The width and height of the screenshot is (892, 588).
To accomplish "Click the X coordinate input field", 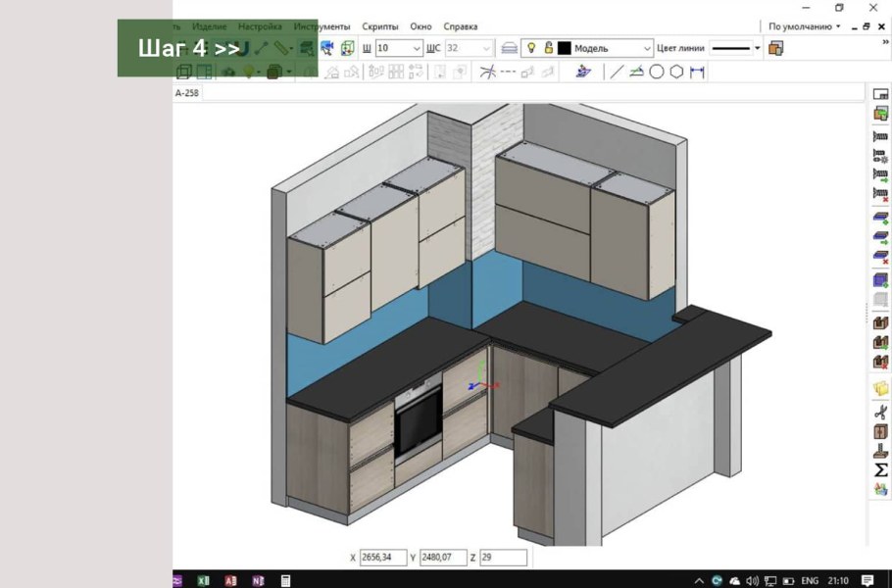I will [x=382, y=558].
